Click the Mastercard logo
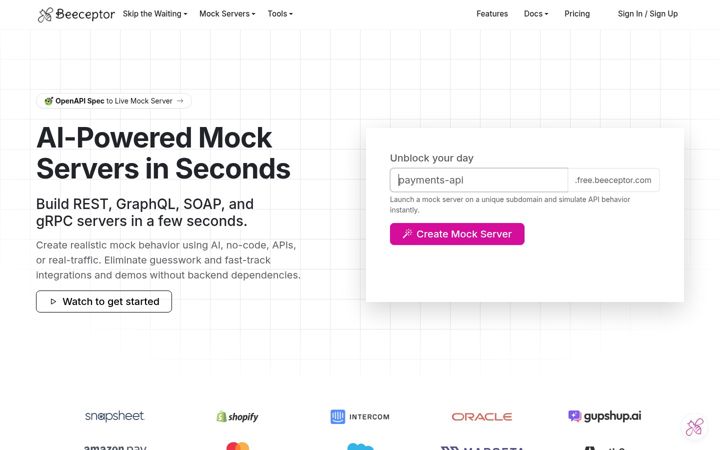 [237, 446]
